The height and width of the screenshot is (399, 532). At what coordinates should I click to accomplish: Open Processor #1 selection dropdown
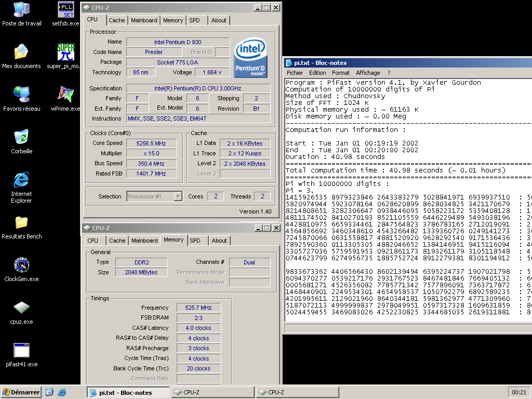178,196
